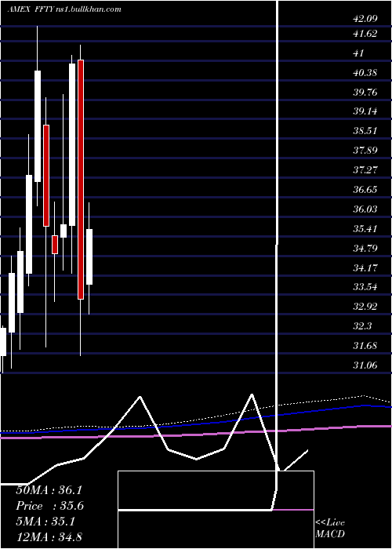The width and height of the screenshot is (392, 549).
Task: Click the 'AMEX FFTY ns1.bullkhan.com' header text
Action: pyautogui.click(x=64, y=9)
